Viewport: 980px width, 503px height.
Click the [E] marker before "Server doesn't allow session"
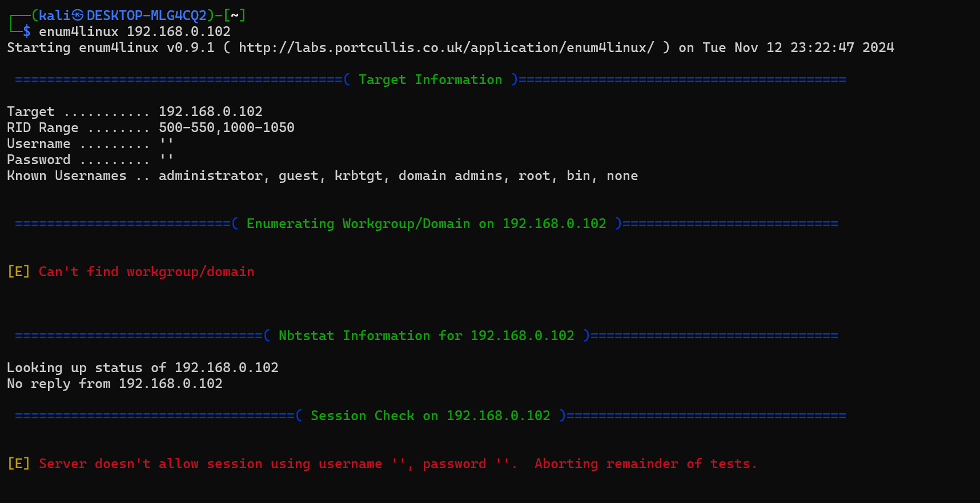(x=19, y=464)
